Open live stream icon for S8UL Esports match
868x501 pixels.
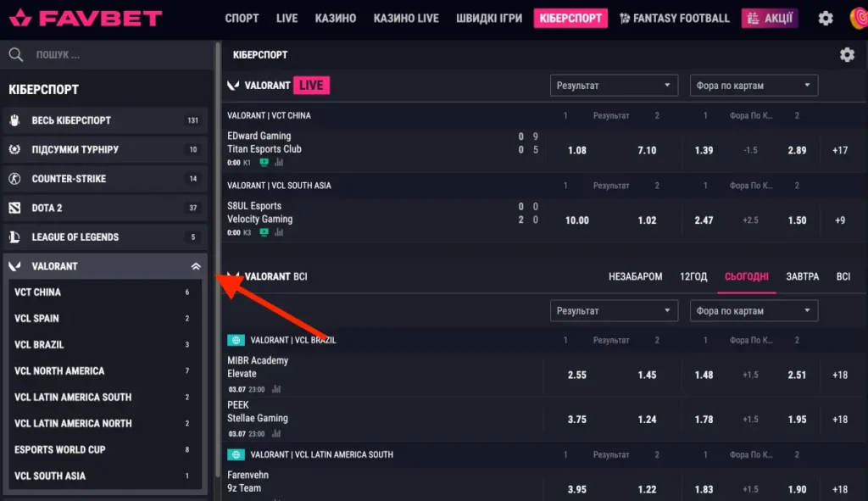point(264,232)
